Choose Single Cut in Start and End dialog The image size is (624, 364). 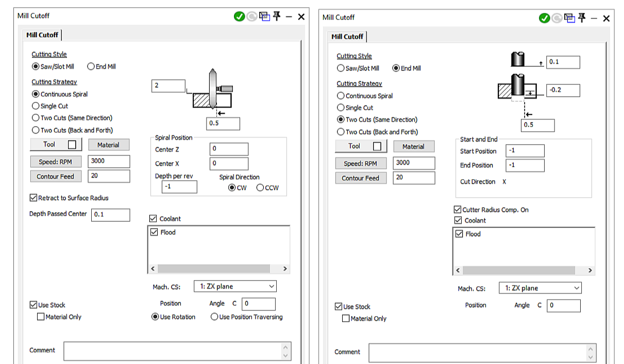(x=355, y=108)
